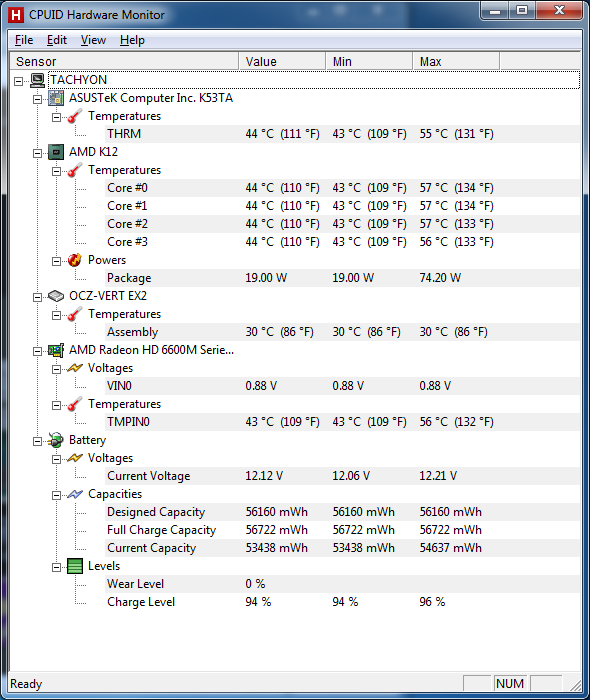Screen dimensions: 590x700
Task: Open the View menu
Action: click(x=93, y=40)
